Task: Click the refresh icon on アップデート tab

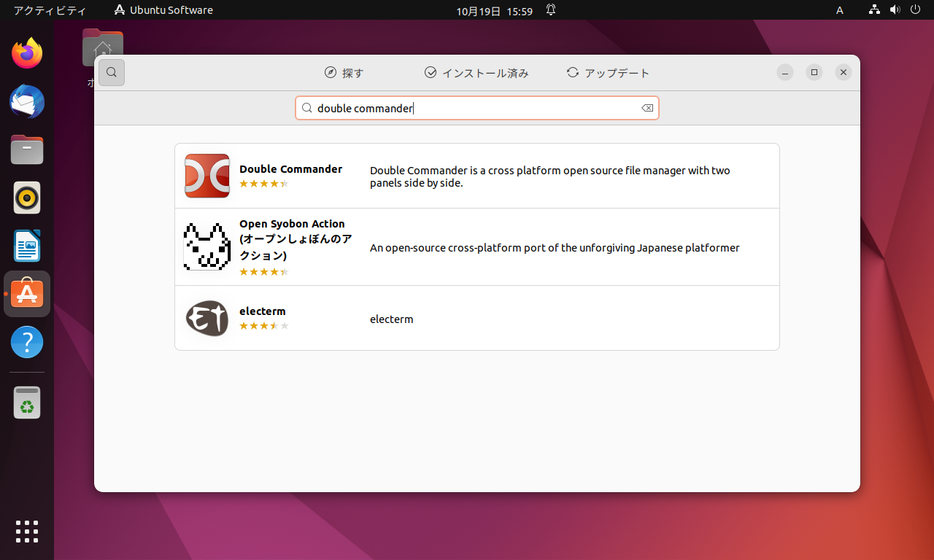Action: 573,73
